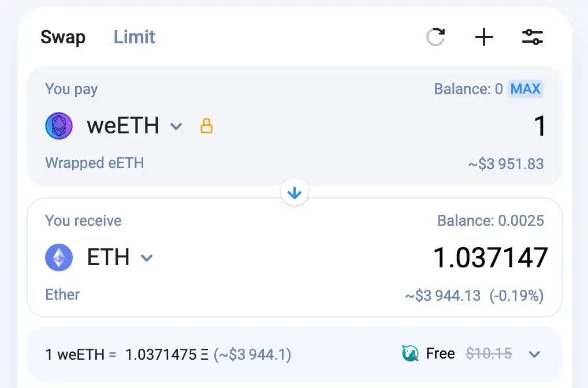Open swap settings sliders icon

(x=532, y=38)
